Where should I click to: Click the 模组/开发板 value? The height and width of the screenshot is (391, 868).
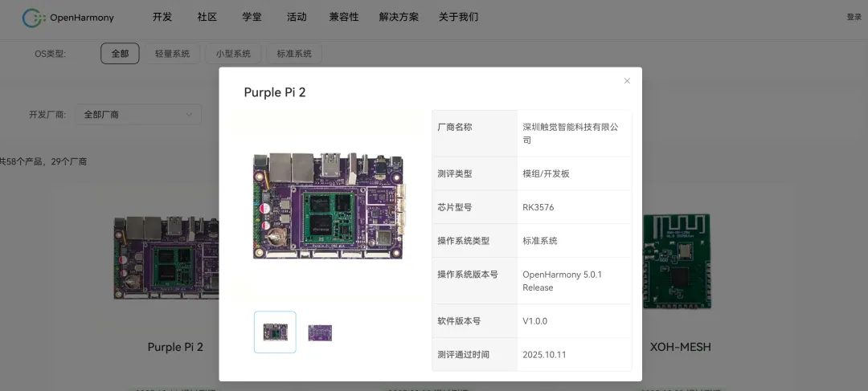pyautogui.click(x=546, y=173)
